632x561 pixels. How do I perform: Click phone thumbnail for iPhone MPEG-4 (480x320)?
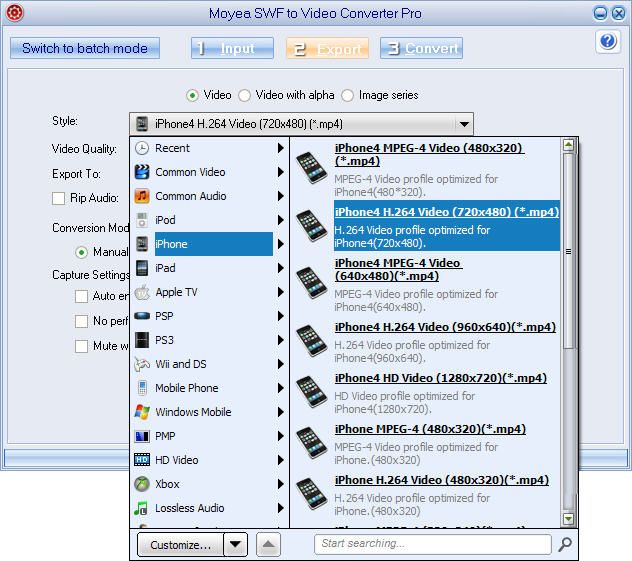(x=312, y=443)
